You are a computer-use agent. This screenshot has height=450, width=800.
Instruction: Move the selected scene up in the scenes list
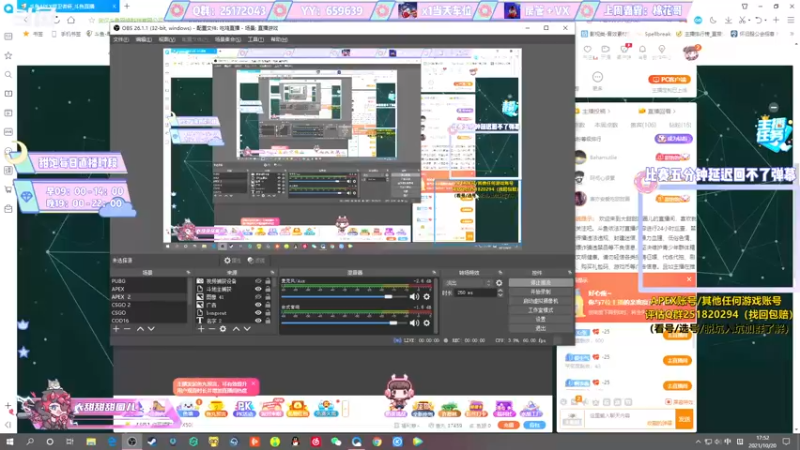tap(140, 329)
